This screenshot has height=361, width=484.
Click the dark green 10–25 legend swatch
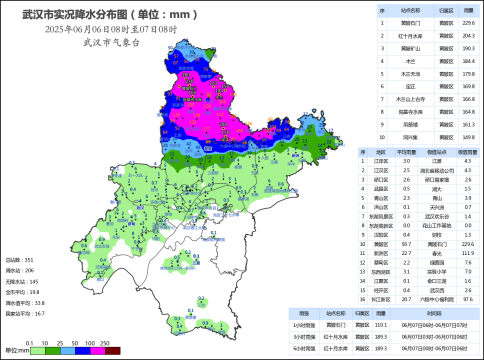pyautogui.click(x=53, y=351)
